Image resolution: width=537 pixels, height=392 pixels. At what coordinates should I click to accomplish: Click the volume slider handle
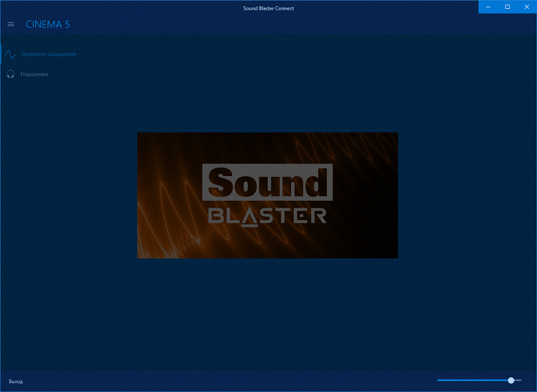coord(511,380)
